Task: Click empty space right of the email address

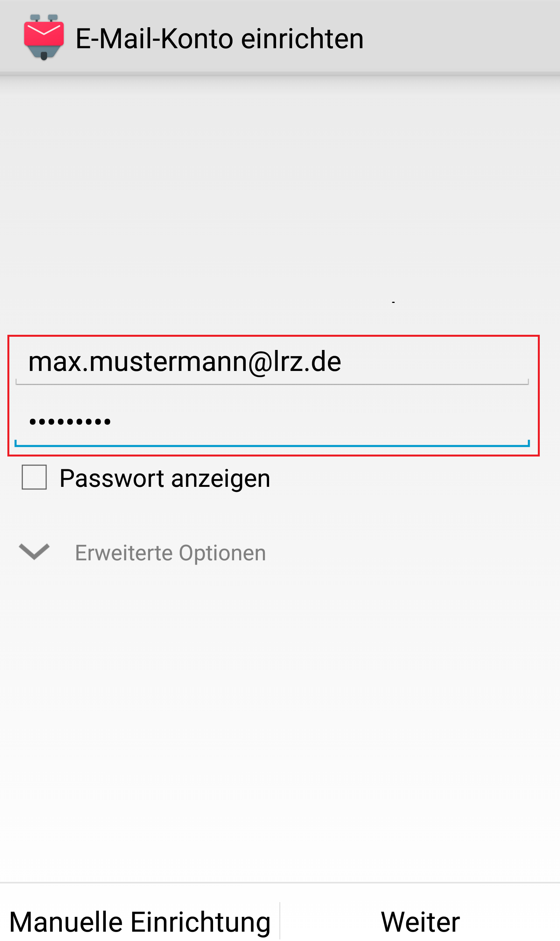Action: tap(436, 362)
